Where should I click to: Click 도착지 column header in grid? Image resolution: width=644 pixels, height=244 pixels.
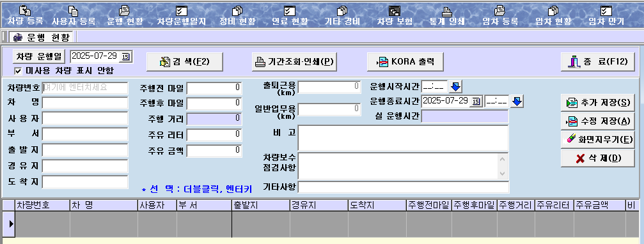tap(377, 206)
